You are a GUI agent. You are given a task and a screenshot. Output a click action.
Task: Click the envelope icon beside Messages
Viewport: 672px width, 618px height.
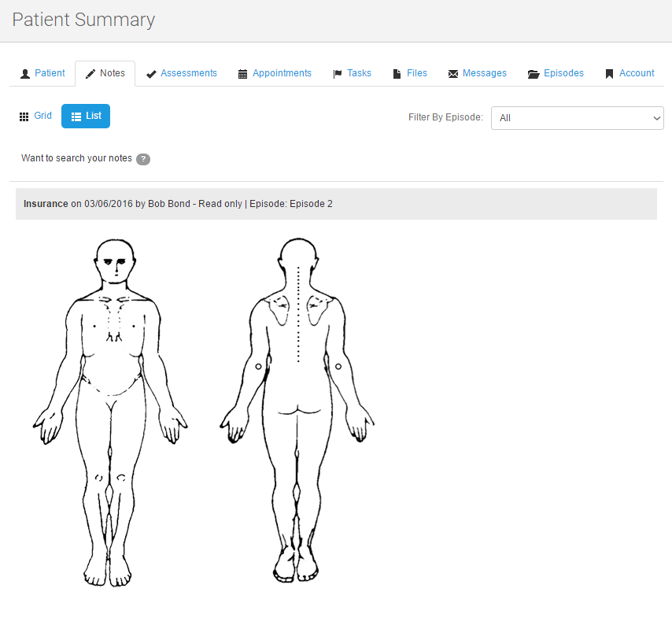coord(453,74)
